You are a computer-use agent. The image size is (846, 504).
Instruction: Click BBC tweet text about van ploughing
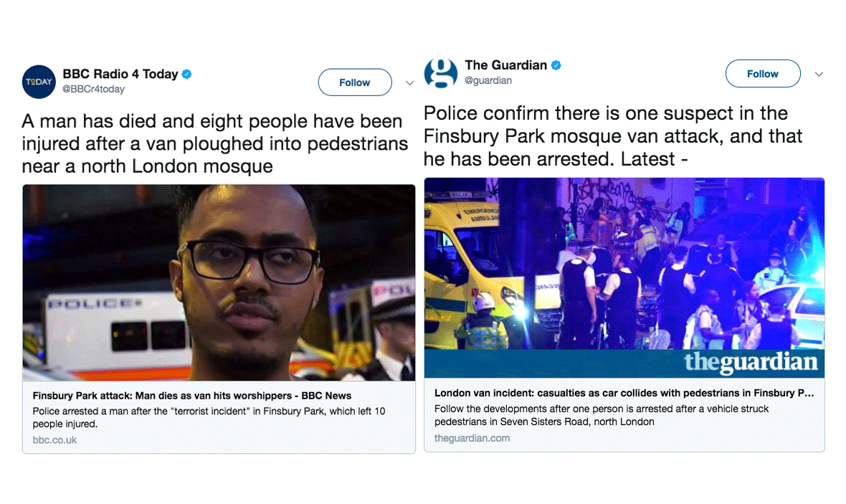click(x=215, y=143)
